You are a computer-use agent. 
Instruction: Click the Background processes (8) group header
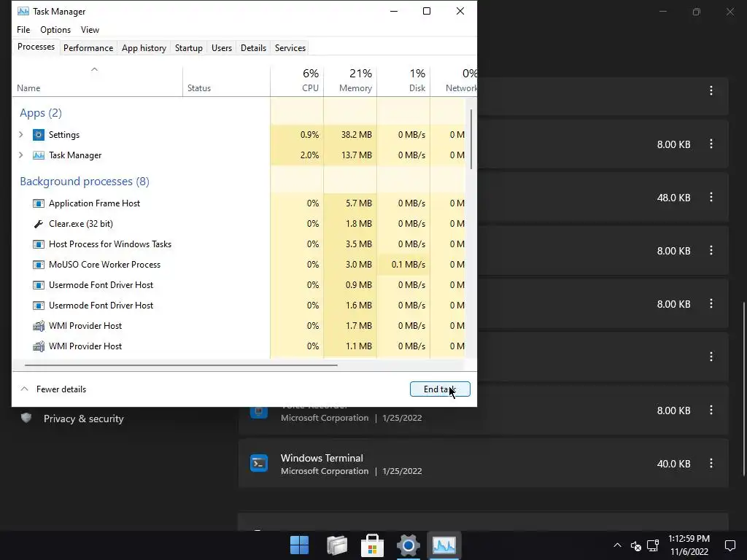(x=85, y=182)
